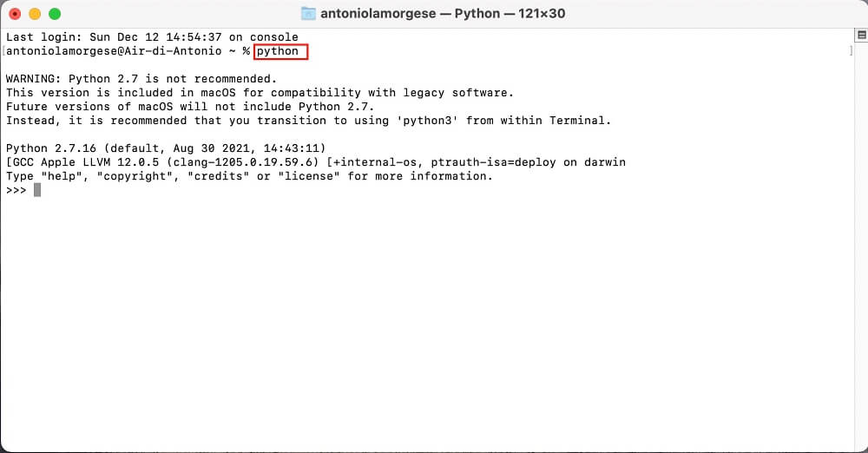Click the left bracket mark before antoniolamorgese prompt
Viewport: 868px width, 453px height.
point(3,51)
